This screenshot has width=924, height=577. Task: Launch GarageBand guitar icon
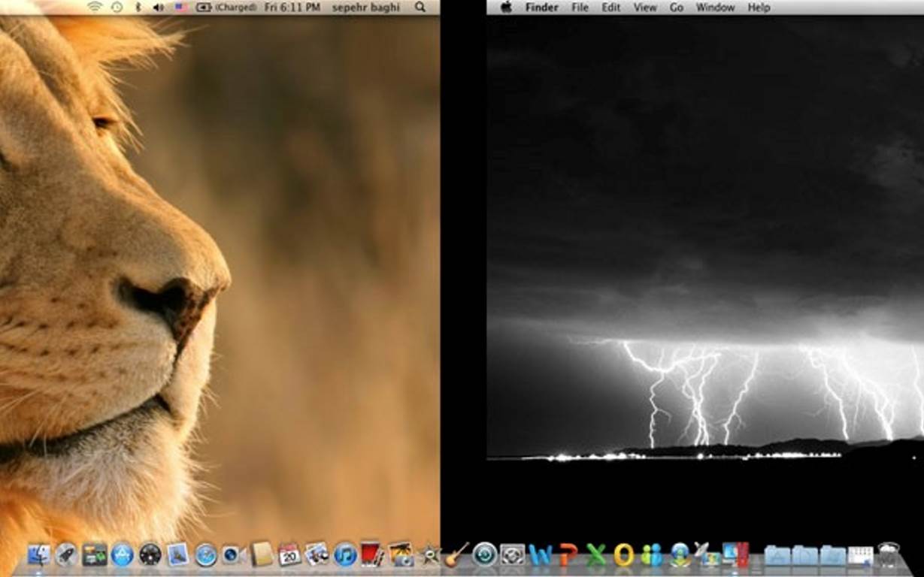(x=456, y=555)
